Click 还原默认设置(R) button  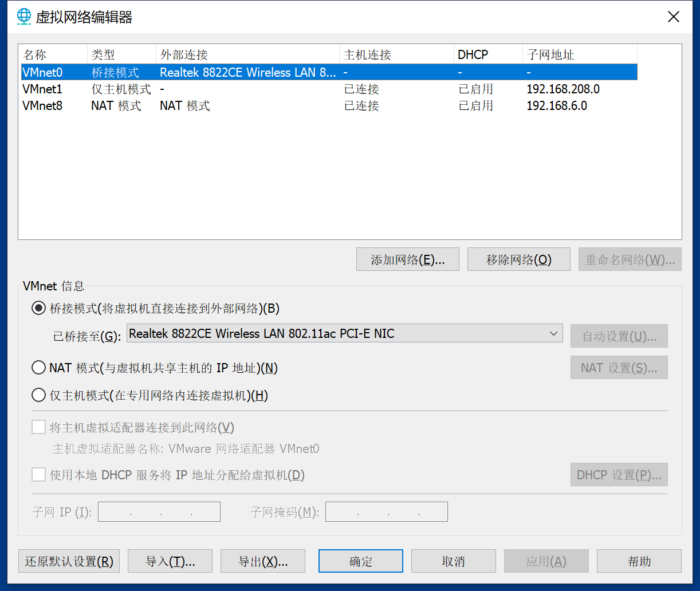coord(69,561)
